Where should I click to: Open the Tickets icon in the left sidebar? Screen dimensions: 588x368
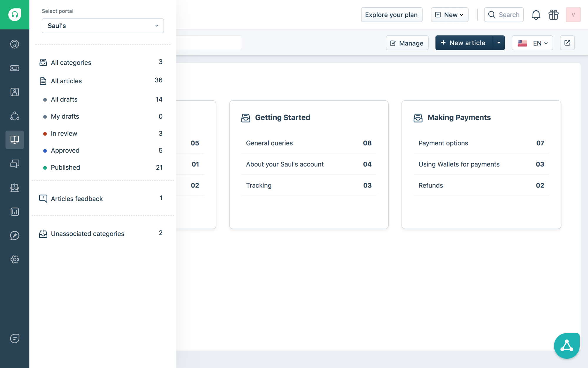(15, 68)
